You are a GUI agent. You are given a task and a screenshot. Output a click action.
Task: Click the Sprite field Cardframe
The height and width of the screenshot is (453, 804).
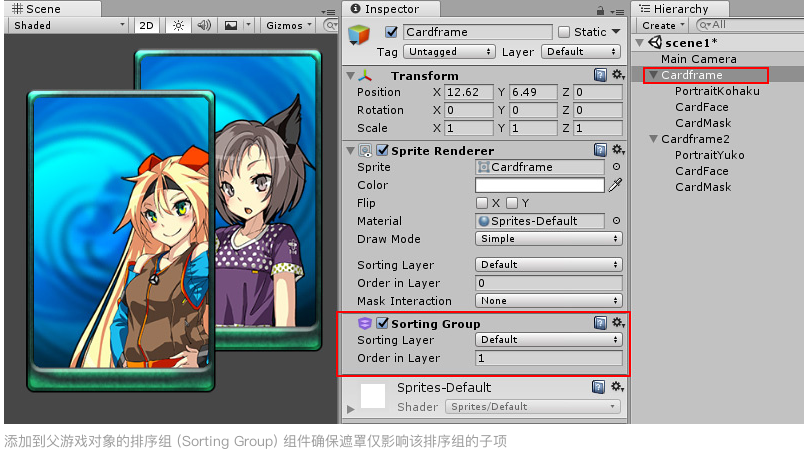pyautogui.click(x=540, y=167)
